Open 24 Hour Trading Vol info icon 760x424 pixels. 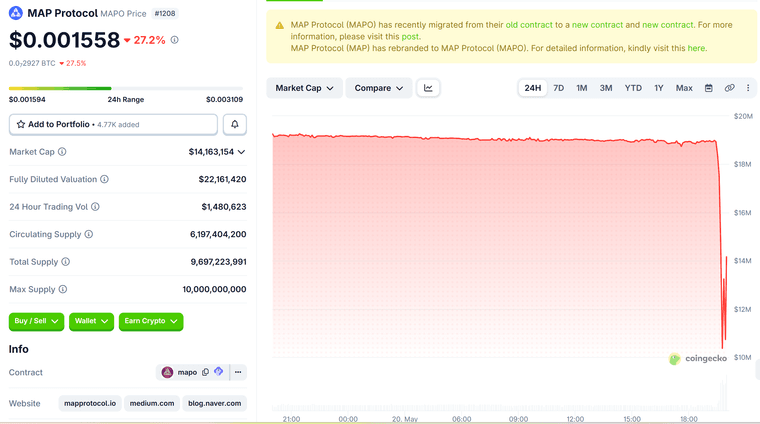pyautogui.click(x=95, y=207)
